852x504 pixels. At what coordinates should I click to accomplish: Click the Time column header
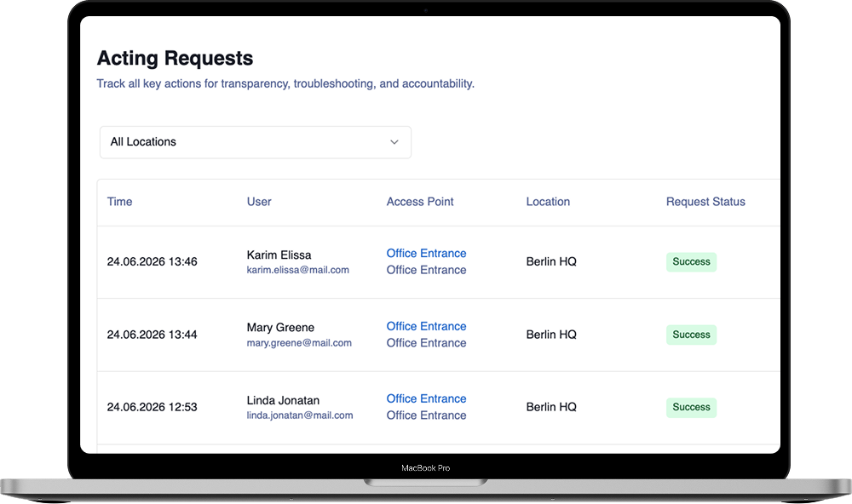click(119, 202)
